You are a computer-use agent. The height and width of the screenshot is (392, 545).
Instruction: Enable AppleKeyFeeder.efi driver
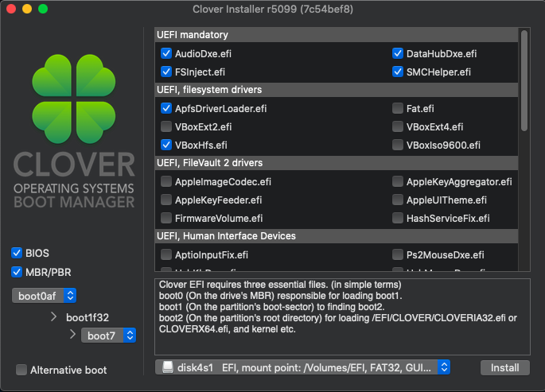pos(166,200)
